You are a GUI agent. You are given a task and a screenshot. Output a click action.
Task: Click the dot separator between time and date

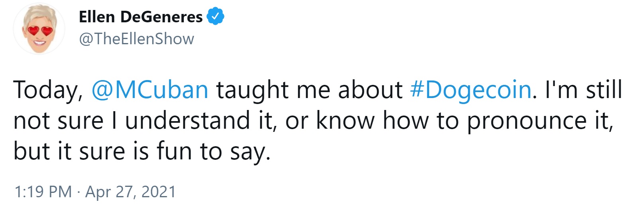79,192
